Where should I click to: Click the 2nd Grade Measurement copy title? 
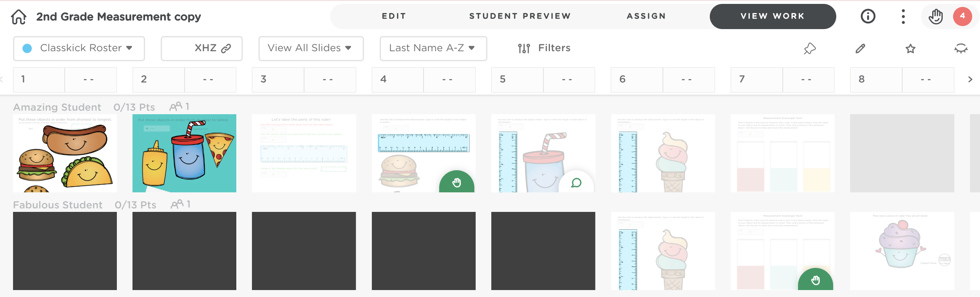point(119,17)
